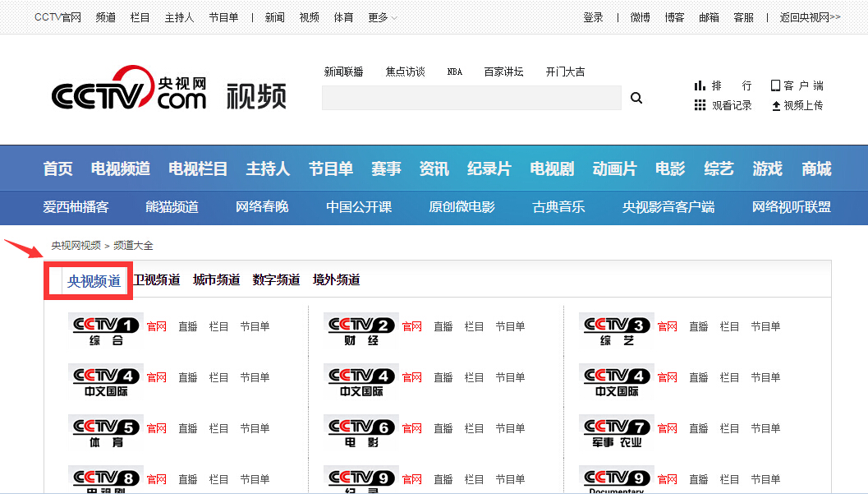This screenshot has width=868, height=494.
Task: Click the 开门大吉 hot search link
Action: tap(565, 72)
